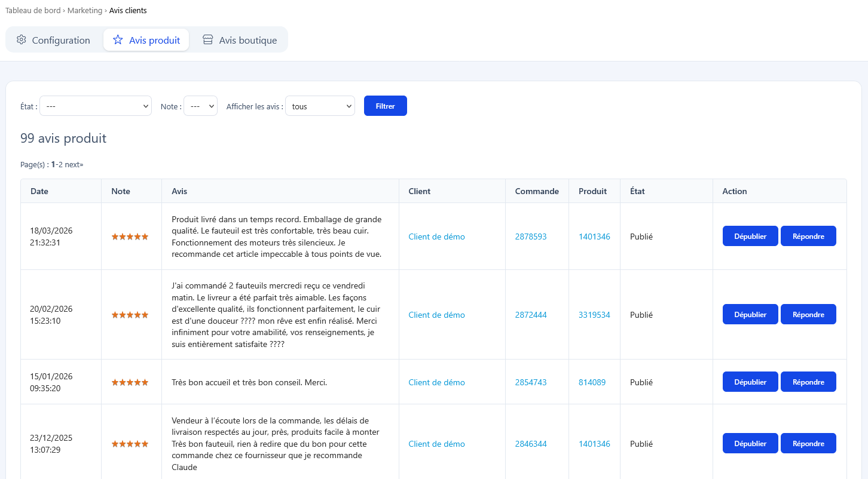The width and height of the screenshot is (868, 479).
Task: Click Répondre for order 2872444
Action: tap(808, 314)
